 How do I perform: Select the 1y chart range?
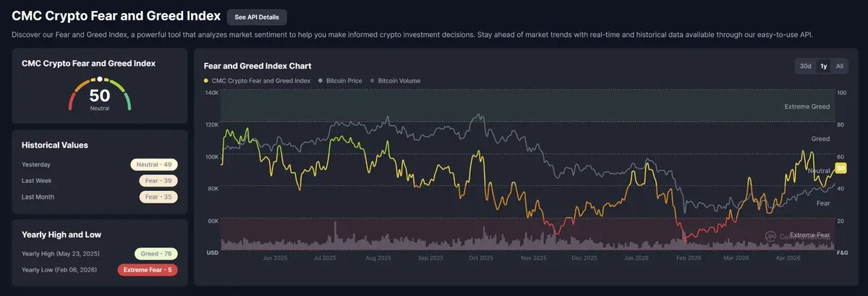tap(823, 66)
